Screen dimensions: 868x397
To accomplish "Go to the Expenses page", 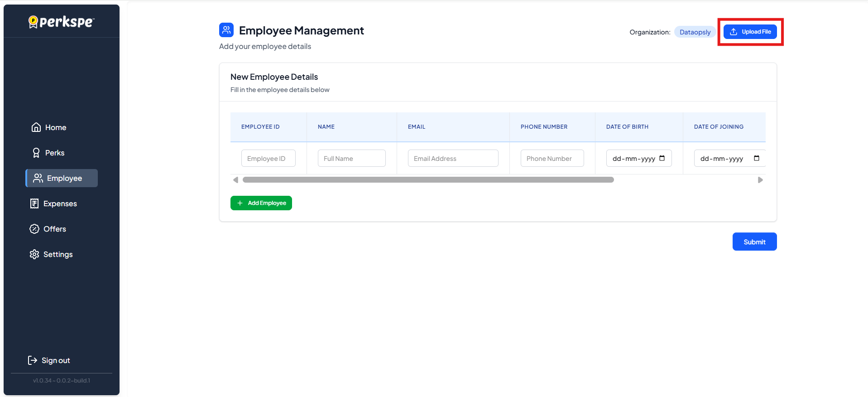I will click(60, 203).
